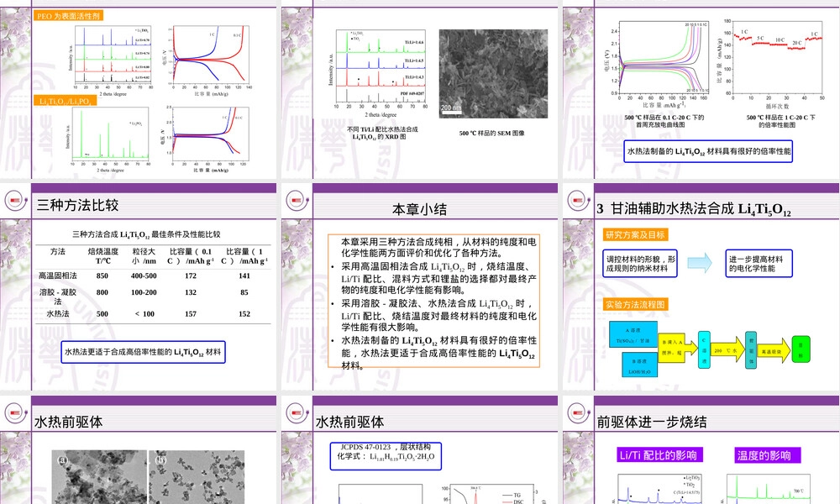Open the 甘油辅助水热法合成 slide title

[x=694, y=209]
